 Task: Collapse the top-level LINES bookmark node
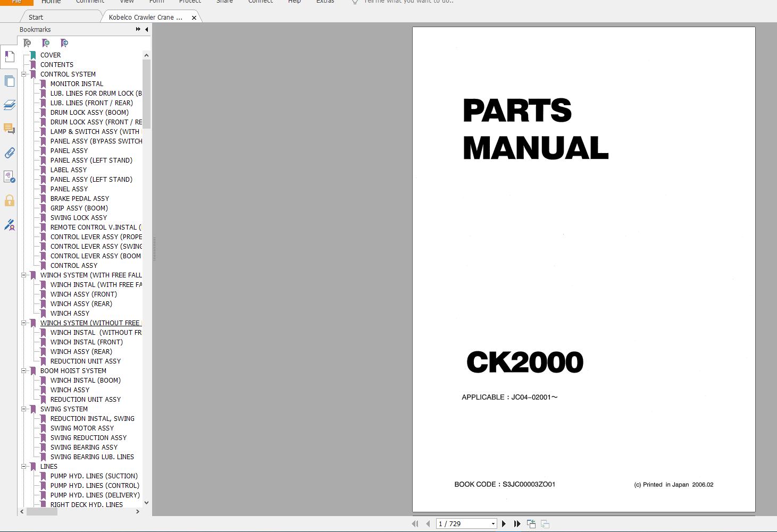coord(24,467)
